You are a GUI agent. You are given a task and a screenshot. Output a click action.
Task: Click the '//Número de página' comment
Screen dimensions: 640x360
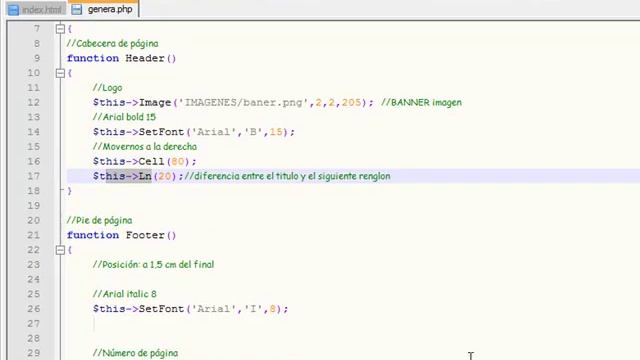click(136, 353)
